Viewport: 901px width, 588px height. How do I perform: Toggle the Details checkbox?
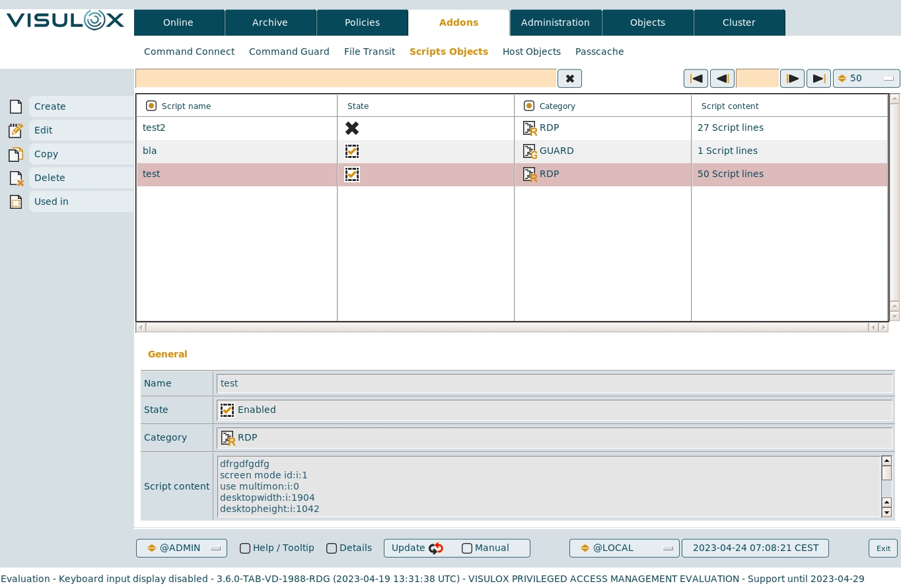[332, 548]
